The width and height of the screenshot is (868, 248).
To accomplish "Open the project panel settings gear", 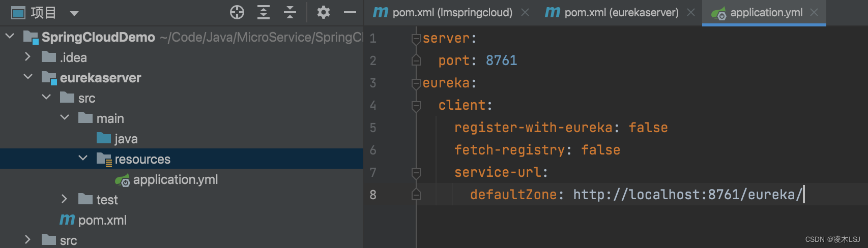I will click(x=323, y=12).
